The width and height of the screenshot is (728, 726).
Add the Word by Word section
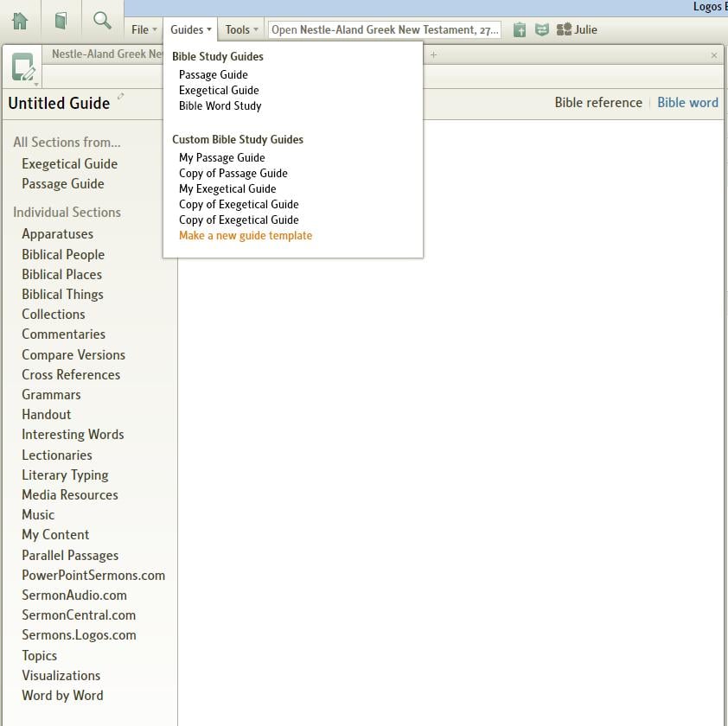[x=62, y=696]
